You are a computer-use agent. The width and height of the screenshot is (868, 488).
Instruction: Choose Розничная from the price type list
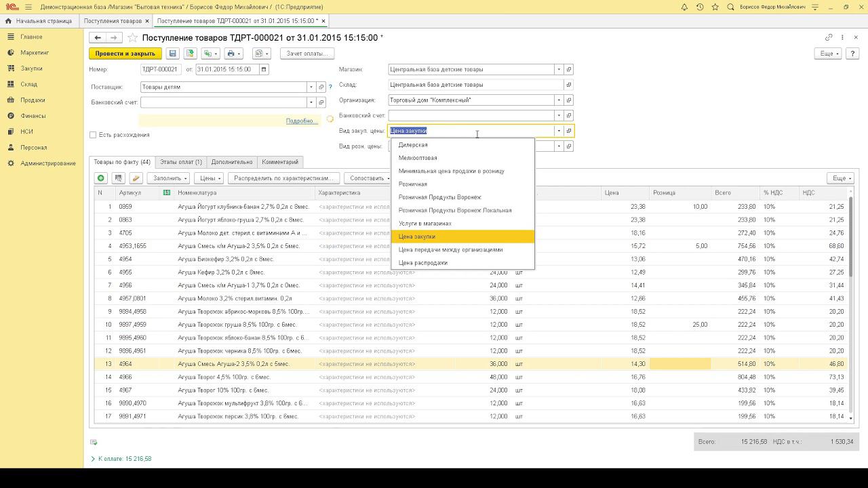(x=463, y=184)
